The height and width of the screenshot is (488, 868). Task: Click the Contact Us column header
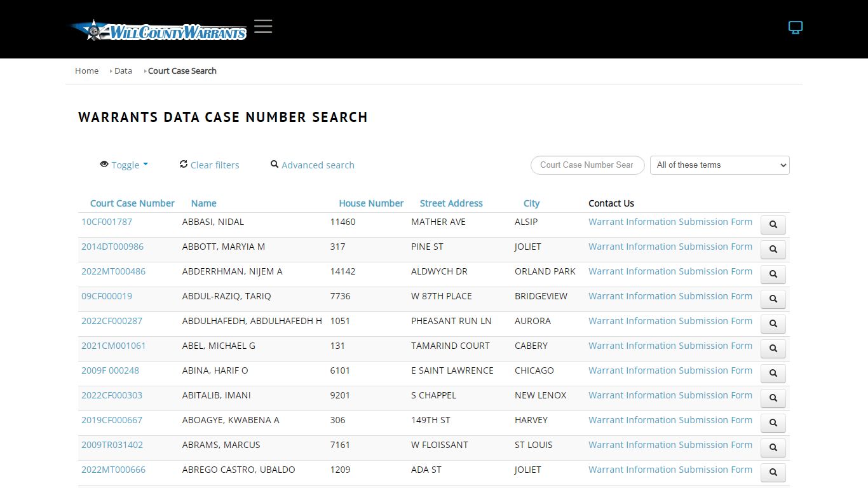611,203
